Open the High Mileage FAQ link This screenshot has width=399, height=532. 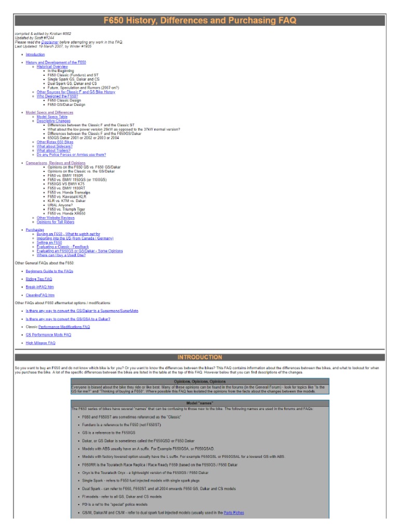tap(41, 343)
